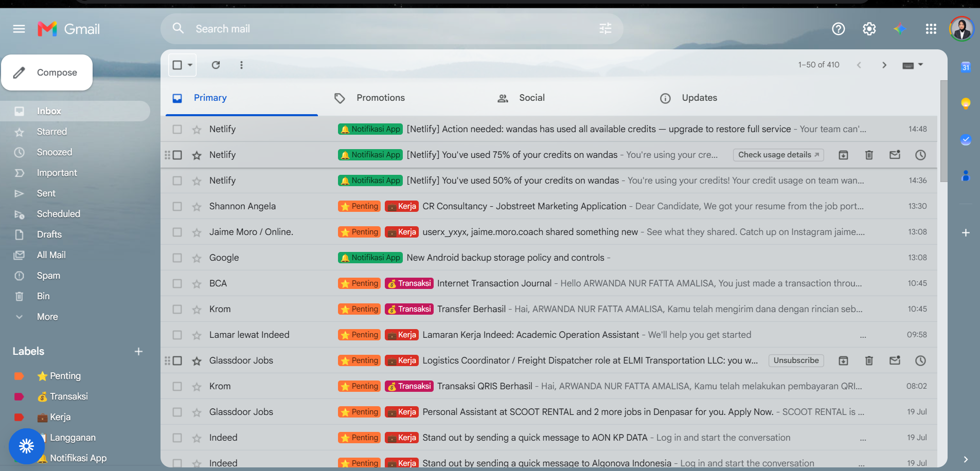Hide the side panel arrow

point(966,459)
